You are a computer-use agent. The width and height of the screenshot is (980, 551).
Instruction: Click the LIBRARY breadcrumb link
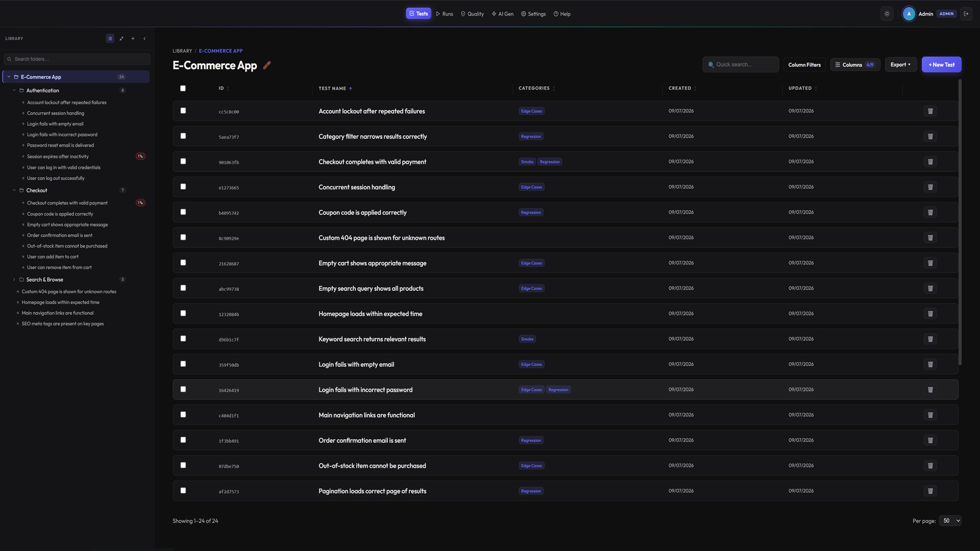click(182, 51)
